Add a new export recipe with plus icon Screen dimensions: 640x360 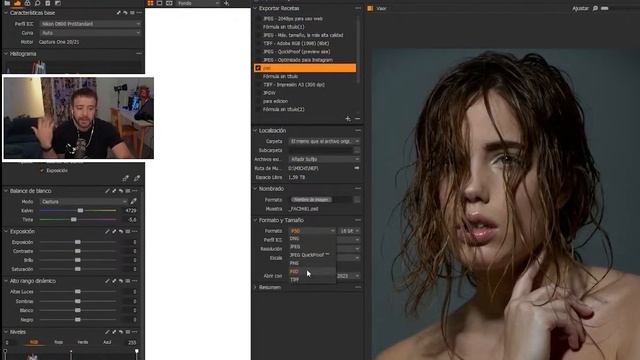click(x=348, y=119)
